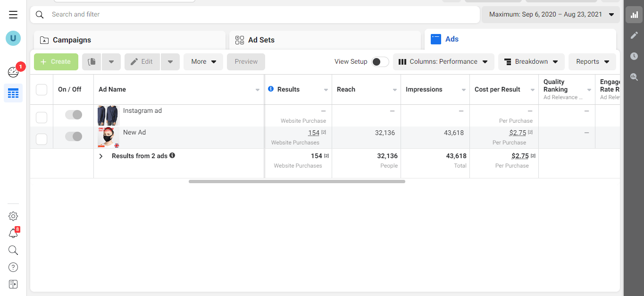Toggle the View Setup switch
The width and height of the screenshot is (644, 296).
380,62
